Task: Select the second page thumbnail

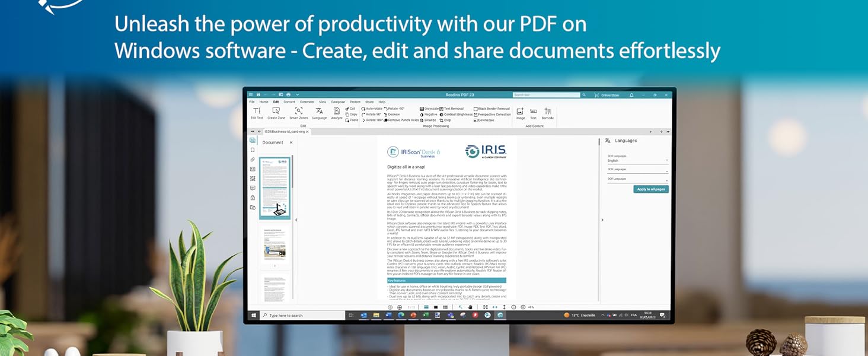Action: pyautogui.click(x=275, y=243)
